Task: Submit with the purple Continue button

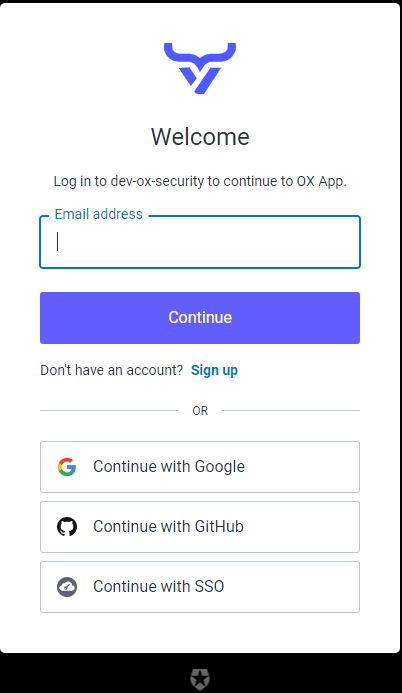Action: click(x=200, y=318)
